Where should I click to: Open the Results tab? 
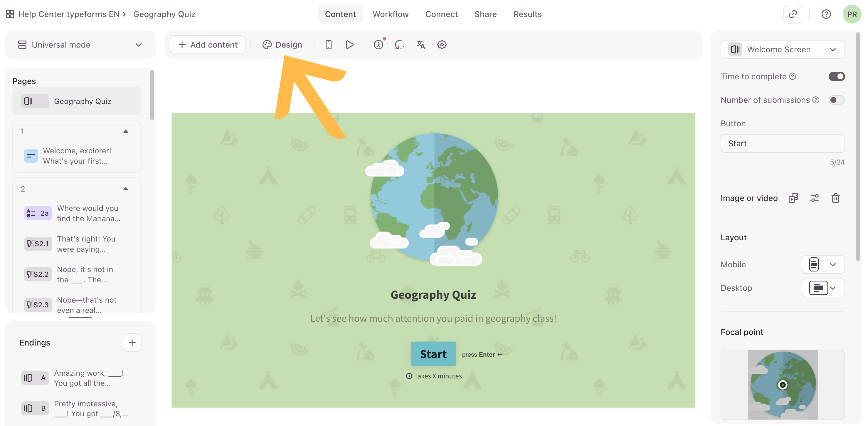point(527,14)
